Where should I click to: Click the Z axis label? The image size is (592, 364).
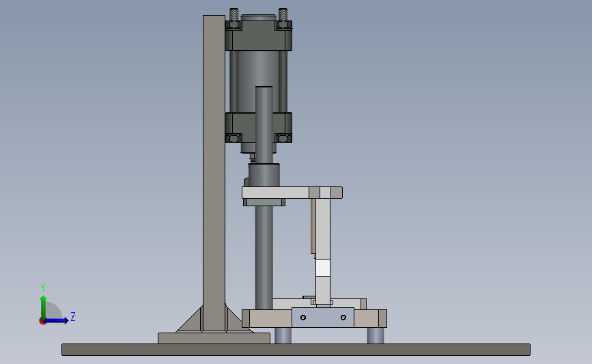click(73, 316)
